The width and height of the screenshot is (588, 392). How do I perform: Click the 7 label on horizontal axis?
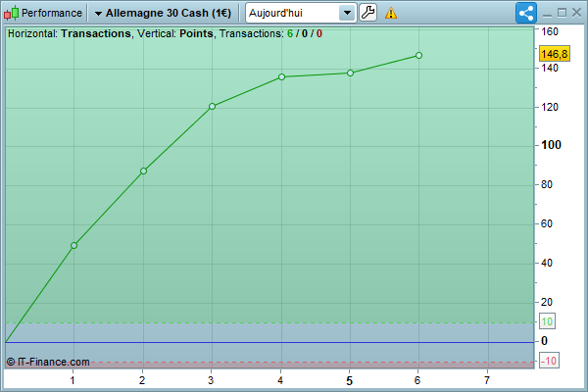487,380
